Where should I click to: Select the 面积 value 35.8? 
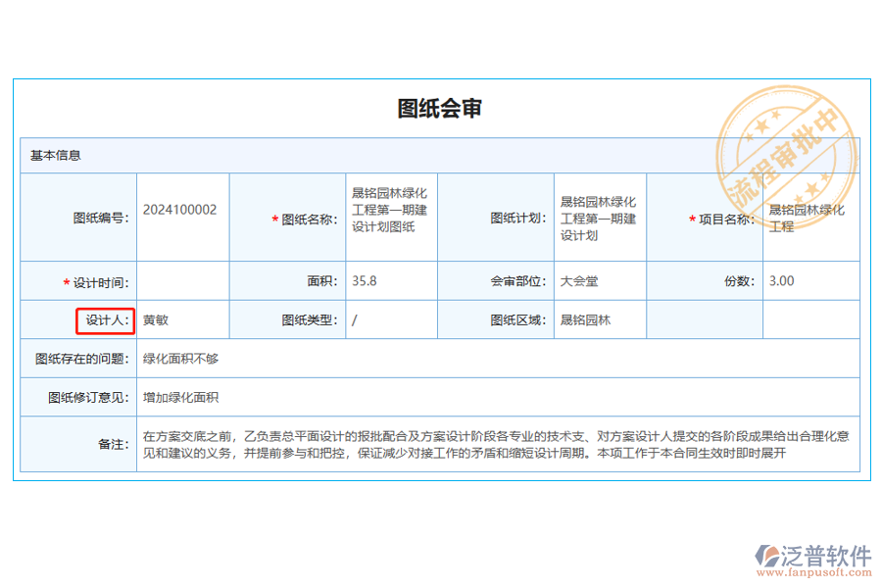click(x=362, y=281)
